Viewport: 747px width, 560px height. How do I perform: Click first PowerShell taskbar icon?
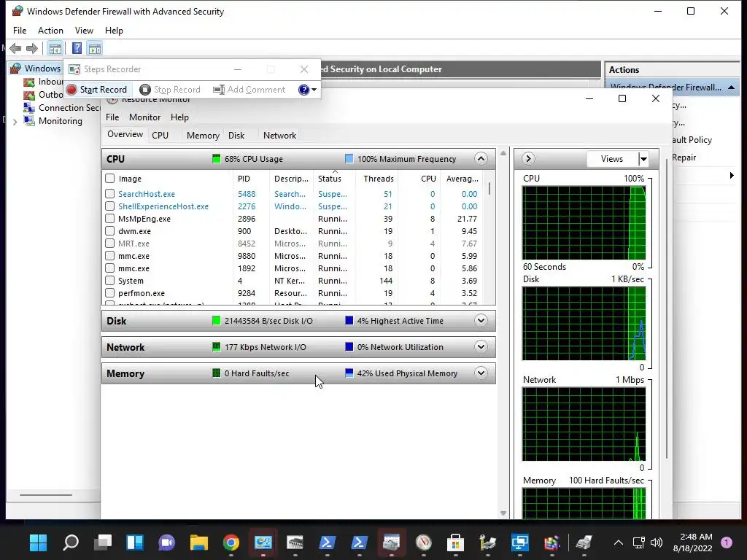(328, 542)
